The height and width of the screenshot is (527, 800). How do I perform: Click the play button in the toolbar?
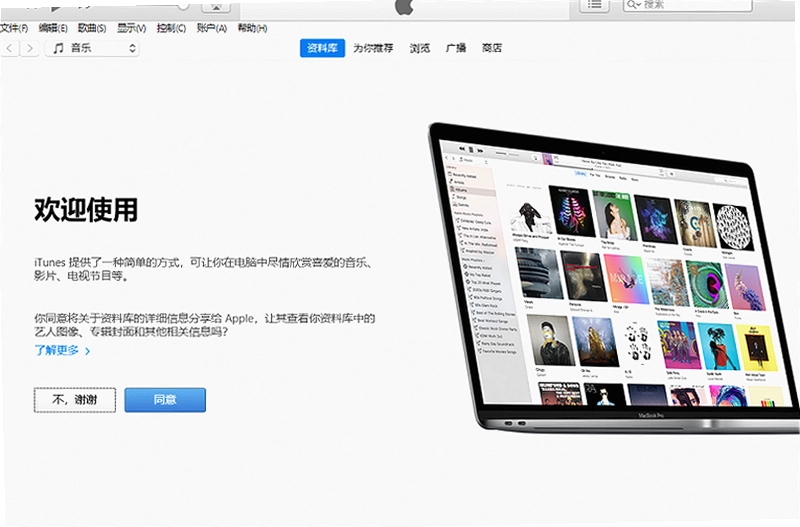click(x=56, y=5)
